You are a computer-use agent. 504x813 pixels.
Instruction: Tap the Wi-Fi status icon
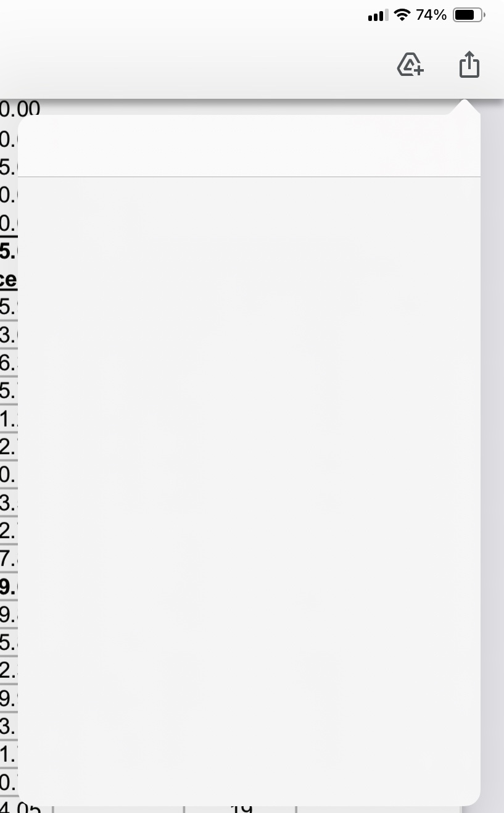pos(402,15)
